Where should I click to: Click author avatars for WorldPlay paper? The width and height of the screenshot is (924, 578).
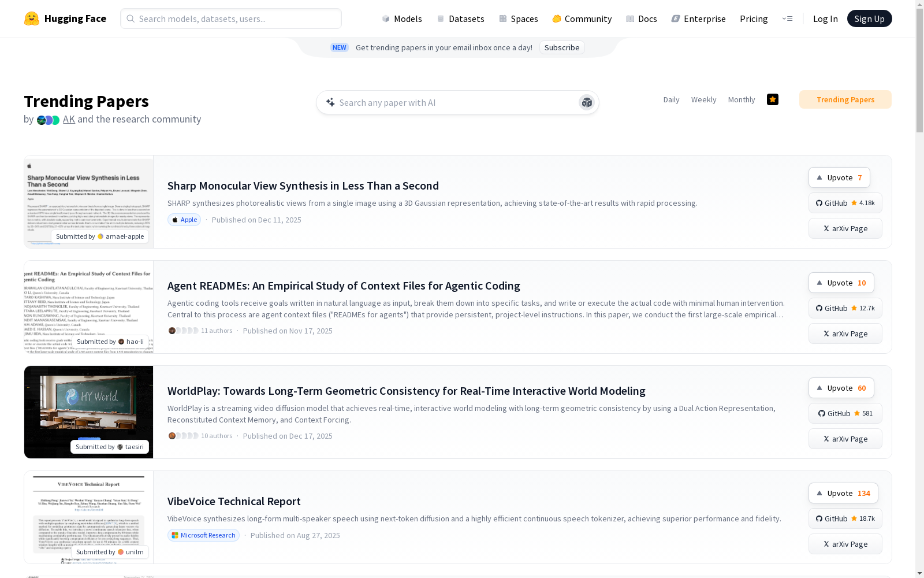(x=183, y=436)
